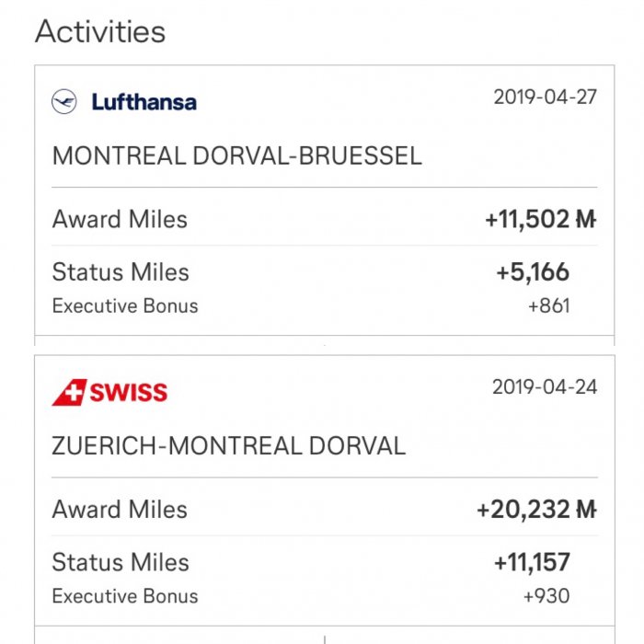
Task: Click Award Miles in the Lufthansa card
Action: click(x=120, y=220)
